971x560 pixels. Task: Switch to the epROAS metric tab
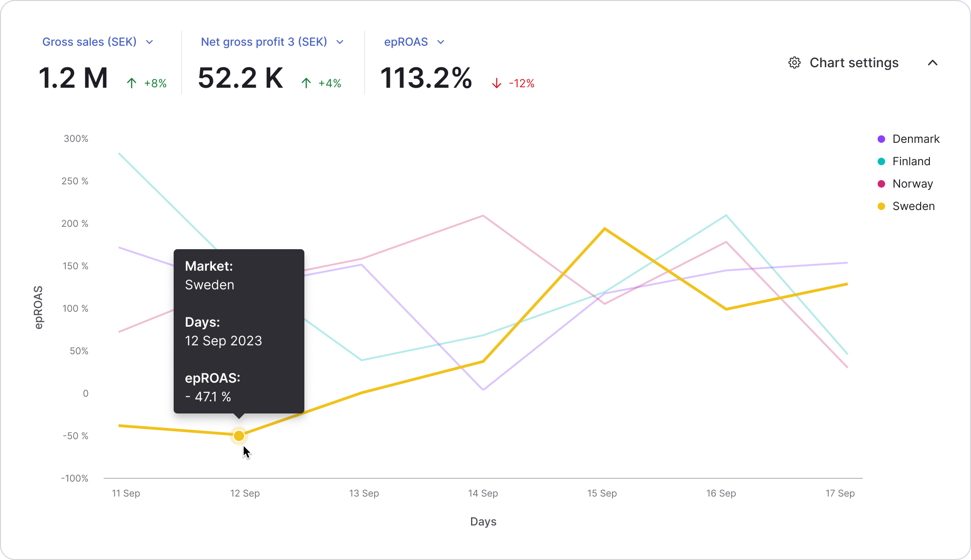(406, 42)
